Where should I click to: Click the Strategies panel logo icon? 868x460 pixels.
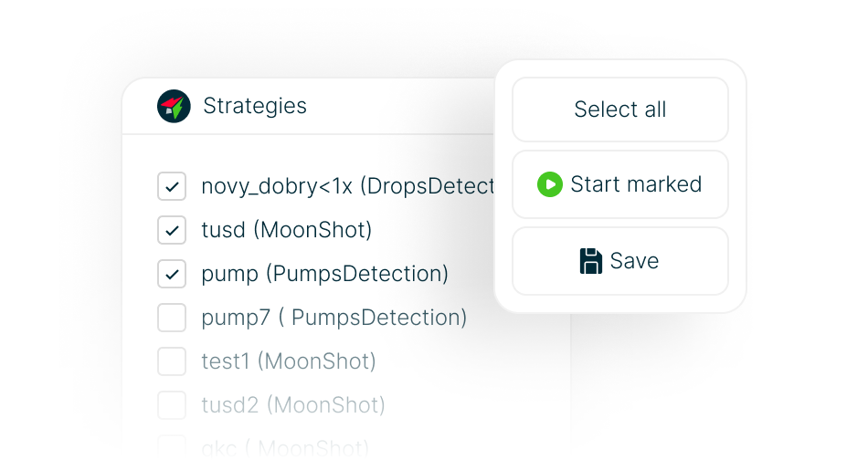(x=174, y=106)
